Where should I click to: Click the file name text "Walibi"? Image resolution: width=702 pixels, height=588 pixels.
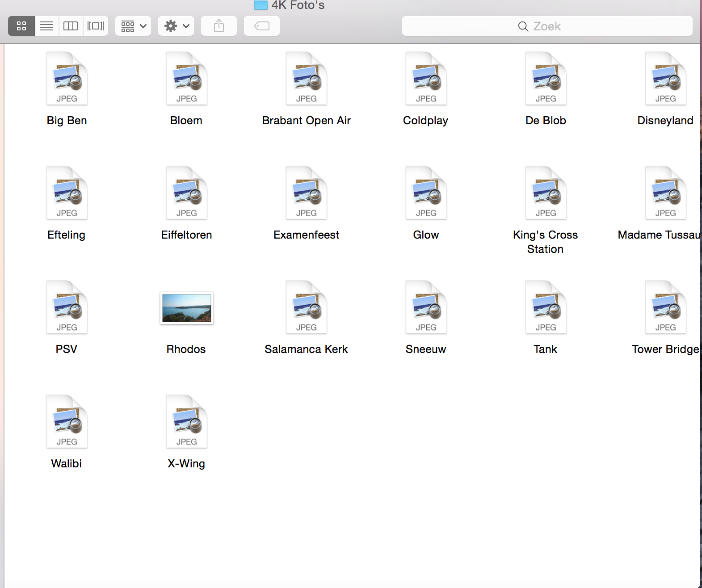(x=67, y=464)
